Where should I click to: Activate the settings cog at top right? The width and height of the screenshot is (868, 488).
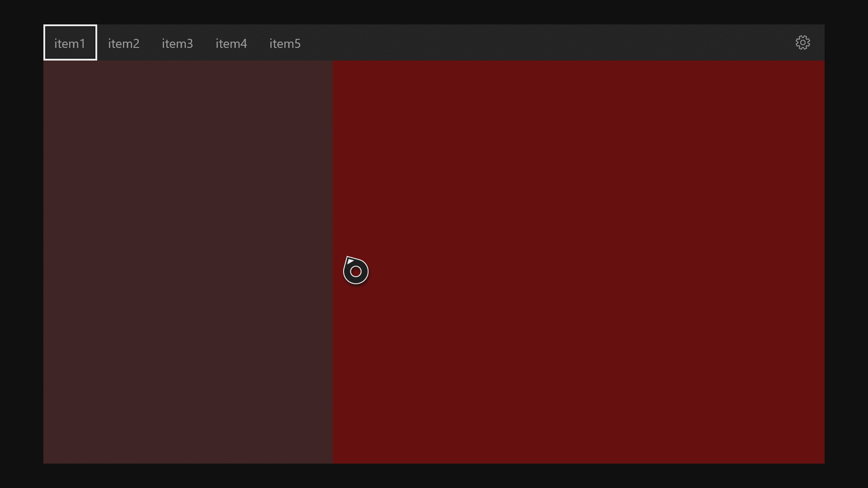pyautogui.click(x=803, y=42)
